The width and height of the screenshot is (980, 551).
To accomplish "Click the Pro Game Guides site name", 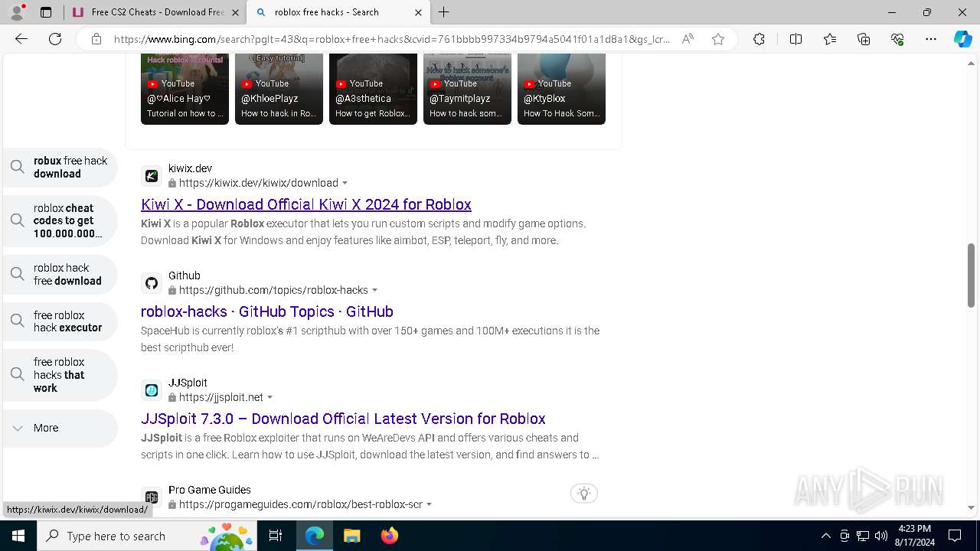I will (x=210, y=490).
